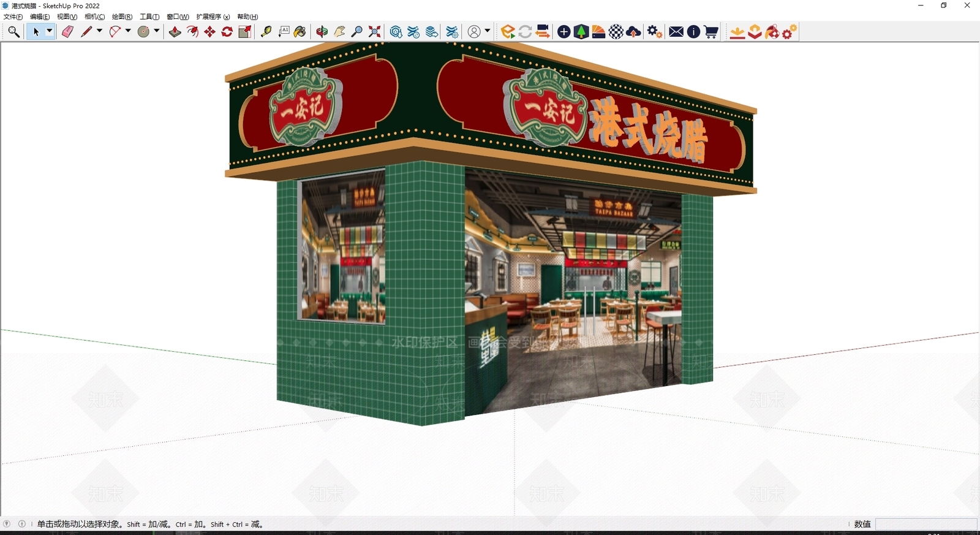Open the 视图(V) menu
The image size is (980, 535).
[67, 17]
